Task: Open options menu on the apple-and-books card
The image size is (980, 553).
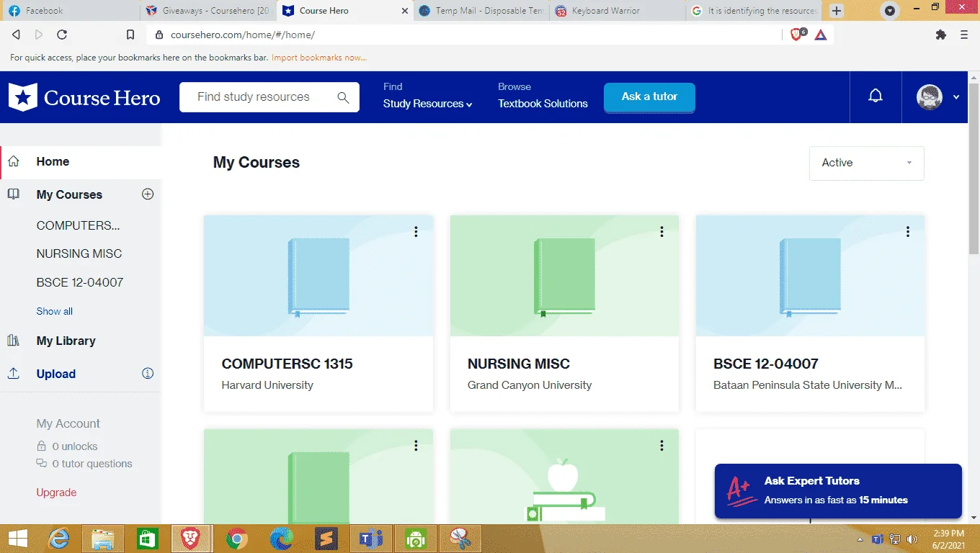Action: pyautogui.click(x=661, y=446)
